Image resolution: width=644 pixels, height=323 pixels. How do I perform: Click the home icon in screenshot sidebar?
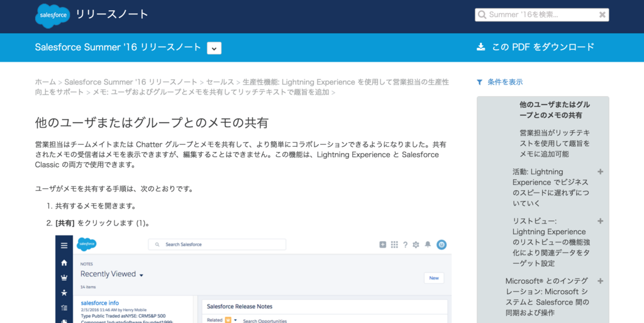click(x=64, y=263)
